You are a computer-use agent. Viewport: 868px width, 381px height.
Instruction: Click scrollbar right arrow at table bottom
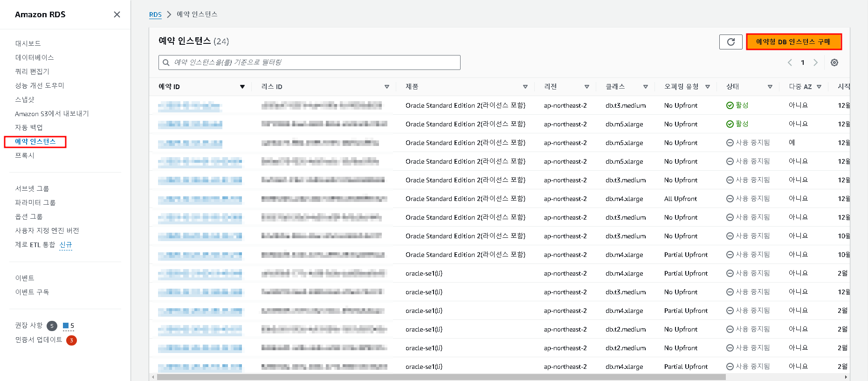click(846, 377)
